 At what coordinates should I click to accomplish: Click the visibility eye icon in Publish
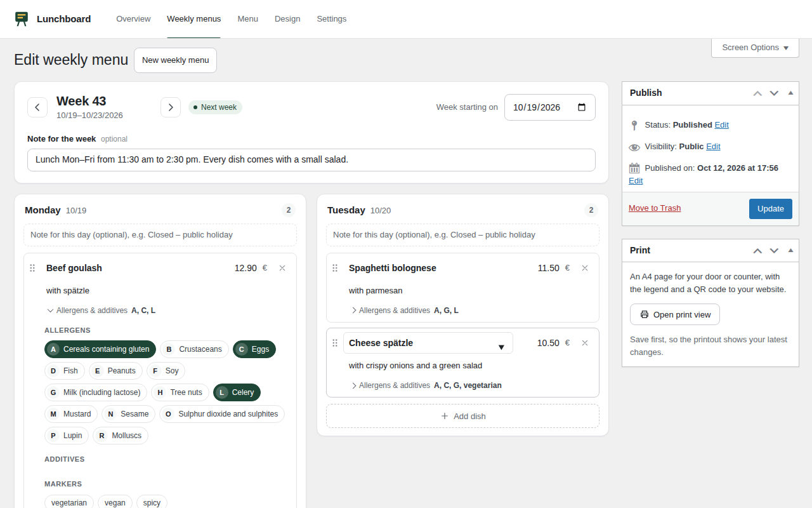(634, 147)
